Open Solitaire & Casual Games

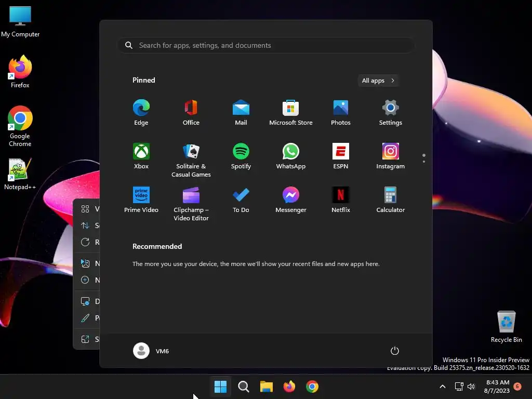coord(191,161)
